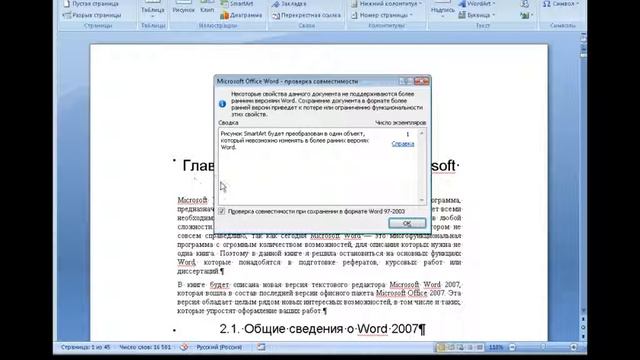
Task: Click up arrow of dialog summary scrollbar
Action: [422, 133]
